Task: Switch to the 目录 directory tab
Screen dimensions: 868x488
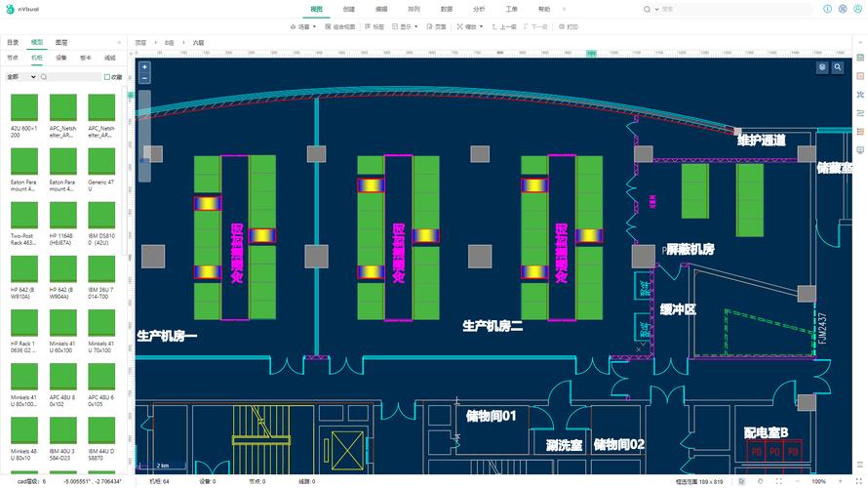Action: pyautogui.click(x=13, y=42)
